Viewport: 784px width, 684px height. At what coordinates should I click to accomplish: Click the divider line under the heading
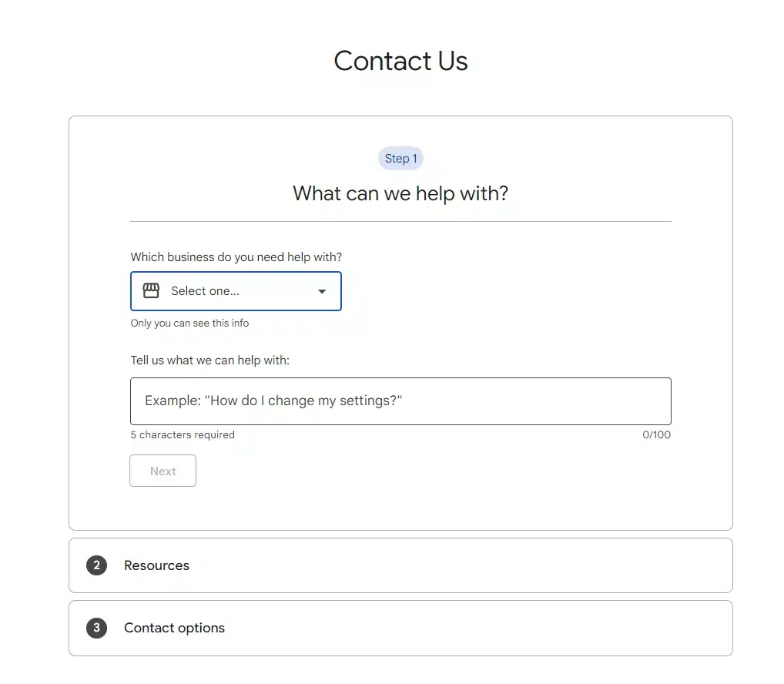click(400, 222)
